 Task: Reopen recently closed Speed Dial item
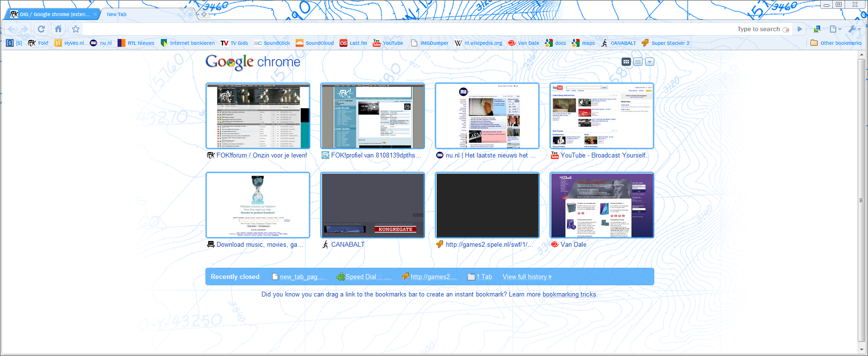click(x=364, y=277)
